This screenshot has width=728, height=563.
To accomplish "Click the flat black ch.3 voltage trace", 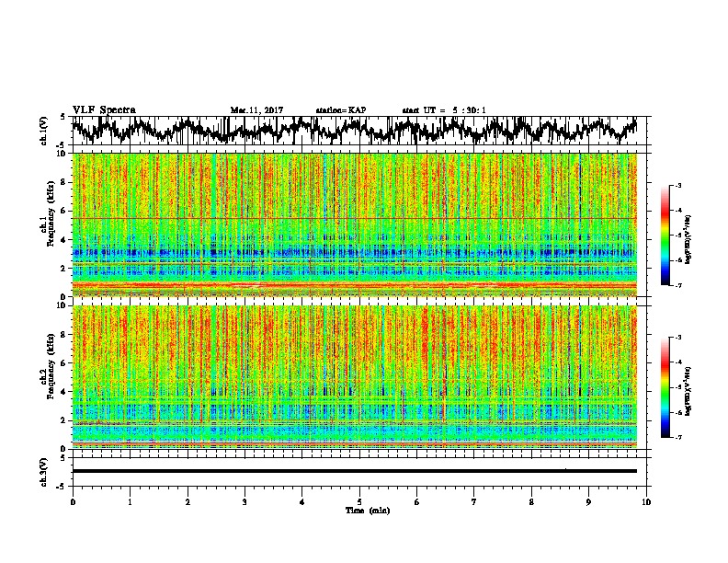I will click(354, 471).
